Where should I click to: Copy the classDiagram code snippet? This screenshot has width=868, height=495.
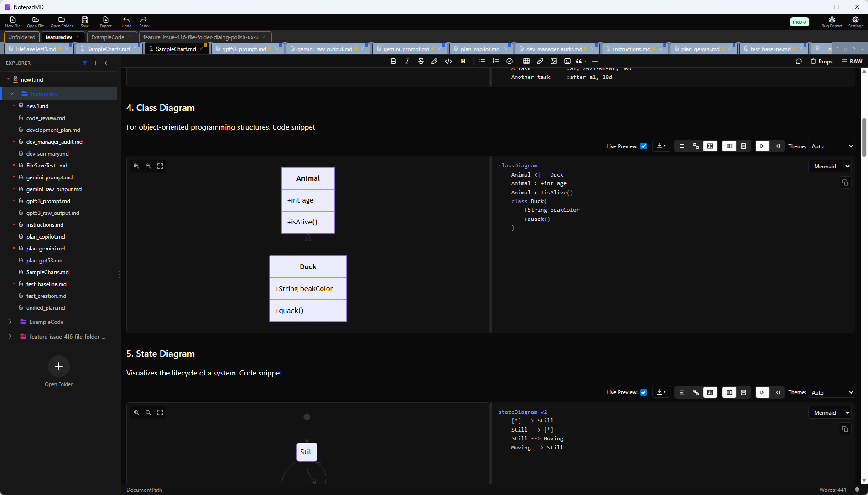[x=845, y=182]
